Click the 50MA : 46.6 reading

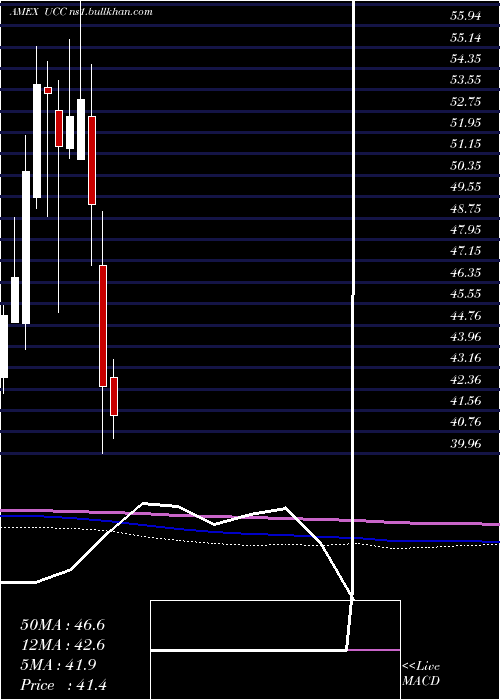[62, 625]
